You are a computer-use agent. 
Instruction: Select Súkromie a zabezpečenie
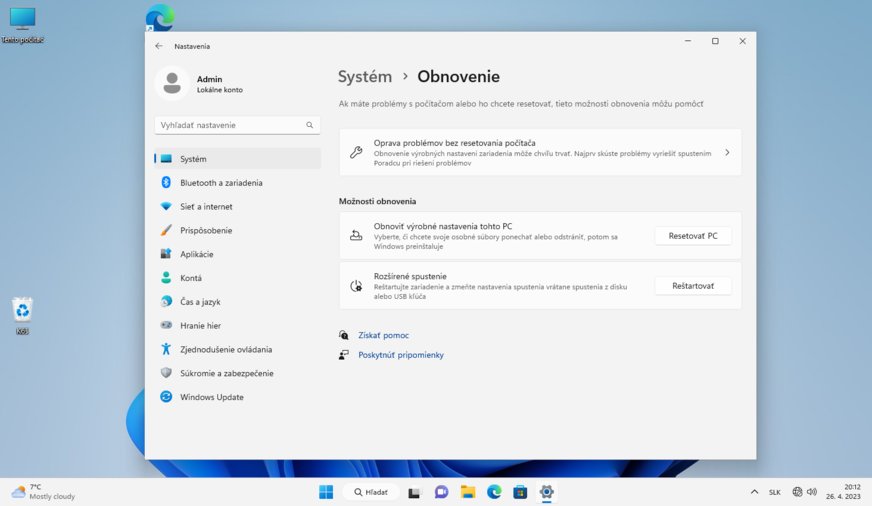tap(226, 373)
